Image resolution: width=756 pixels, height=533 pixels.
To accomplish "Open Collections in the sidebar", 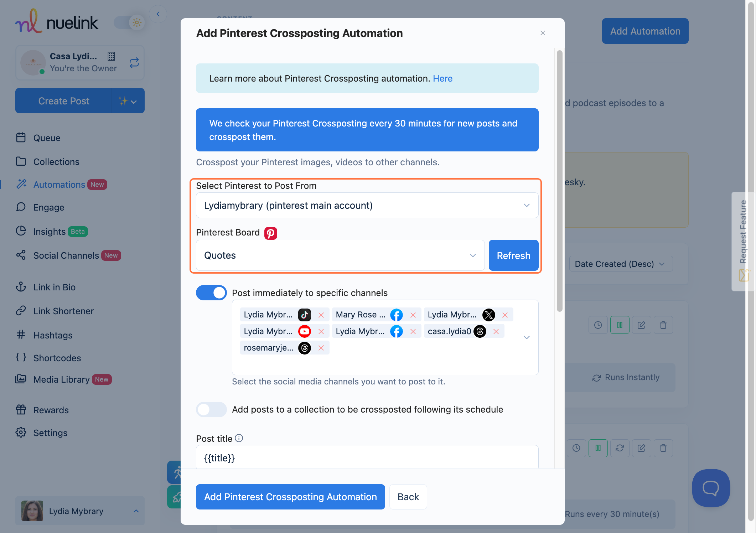I will point(56,162).
